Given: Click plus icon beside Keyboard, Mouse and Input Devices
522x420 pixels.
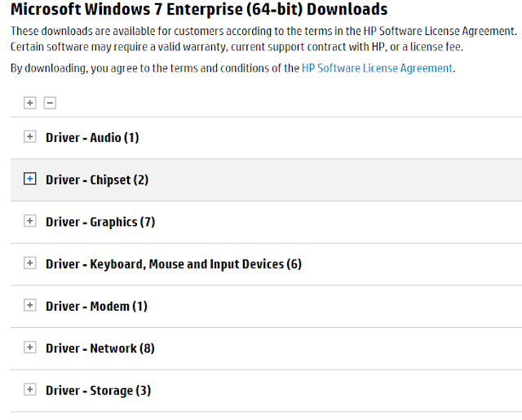Looking at the screenshot, I should coord(30,263).
